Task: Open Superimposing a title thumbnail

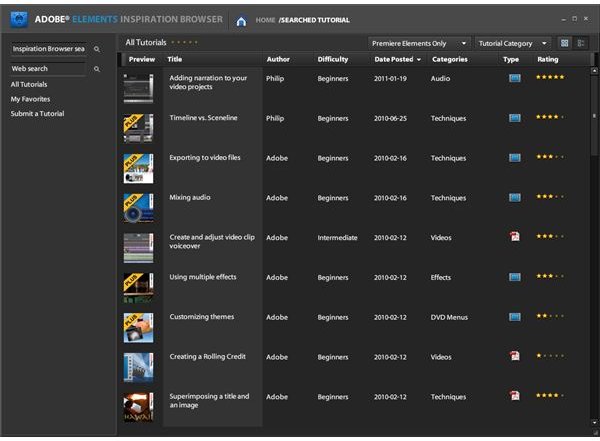Action: (x=138, y=407)
